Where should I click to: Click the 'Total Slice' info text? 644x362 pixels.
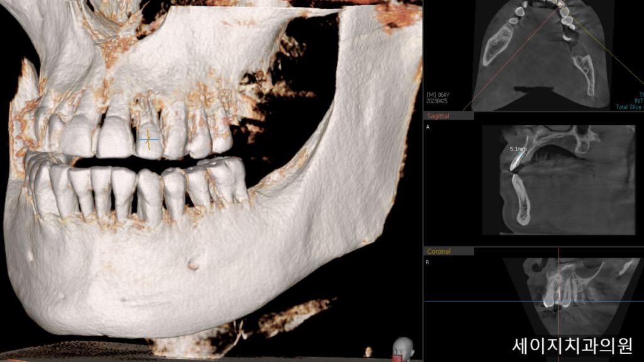point(629,107)
